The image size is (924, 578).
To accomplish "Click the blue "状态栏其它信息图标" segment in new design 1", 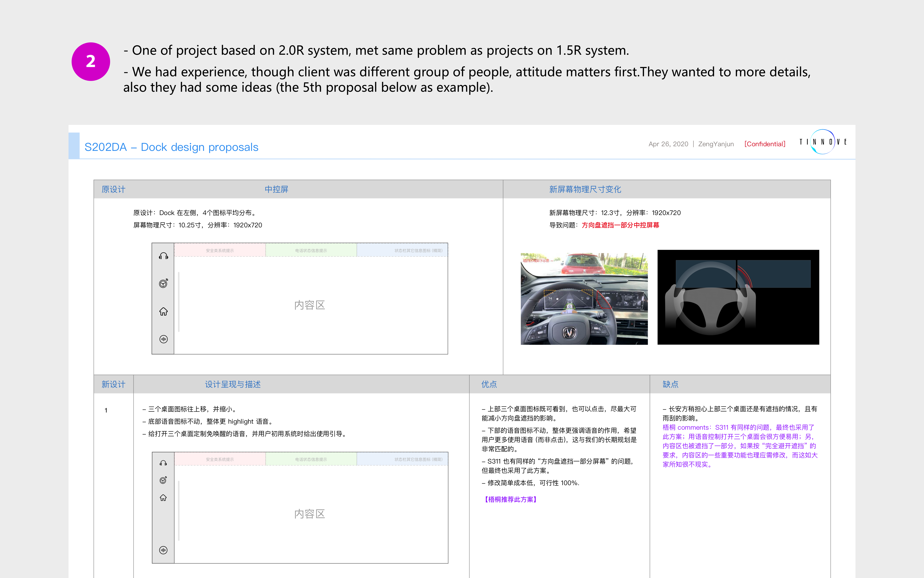I will (402, 459).
